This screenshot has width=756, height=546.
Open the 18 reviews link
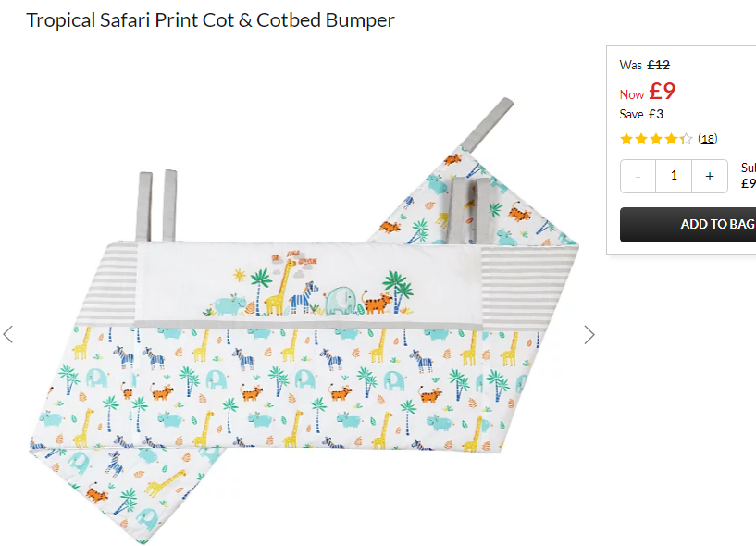click(707, 139)
